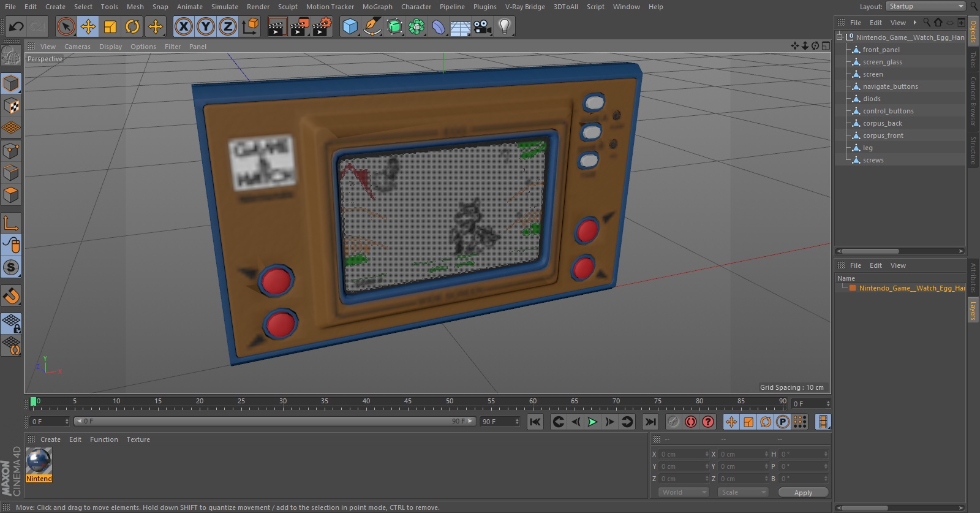Select the Live Selection tool
The width and height of the screenshot is (980, 513).
(x=66, y=26)
